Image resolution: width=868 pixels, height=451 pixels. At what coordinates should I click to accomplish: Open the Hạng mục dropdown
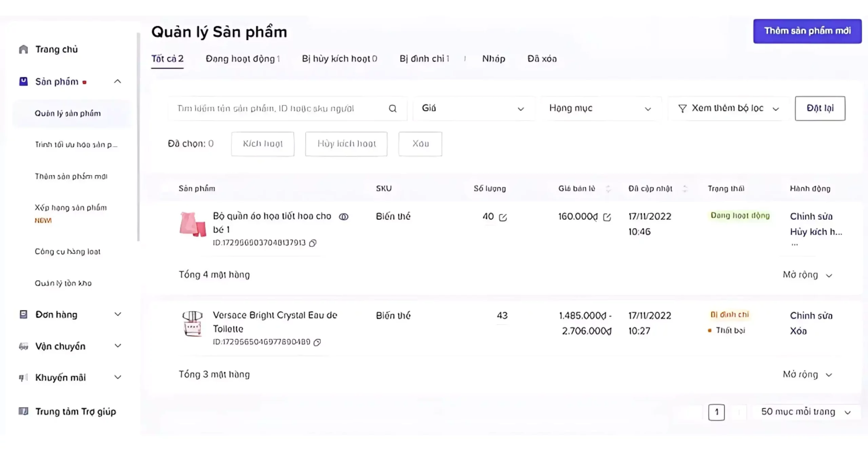click(600, 108)
